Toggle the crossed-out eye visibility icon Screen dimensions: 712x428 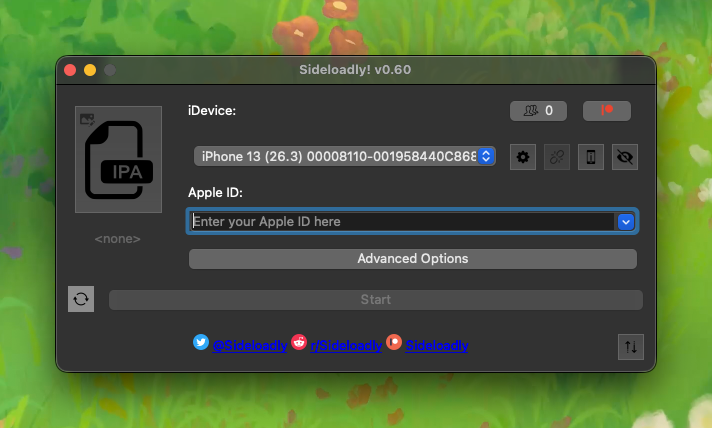[625, 157]
